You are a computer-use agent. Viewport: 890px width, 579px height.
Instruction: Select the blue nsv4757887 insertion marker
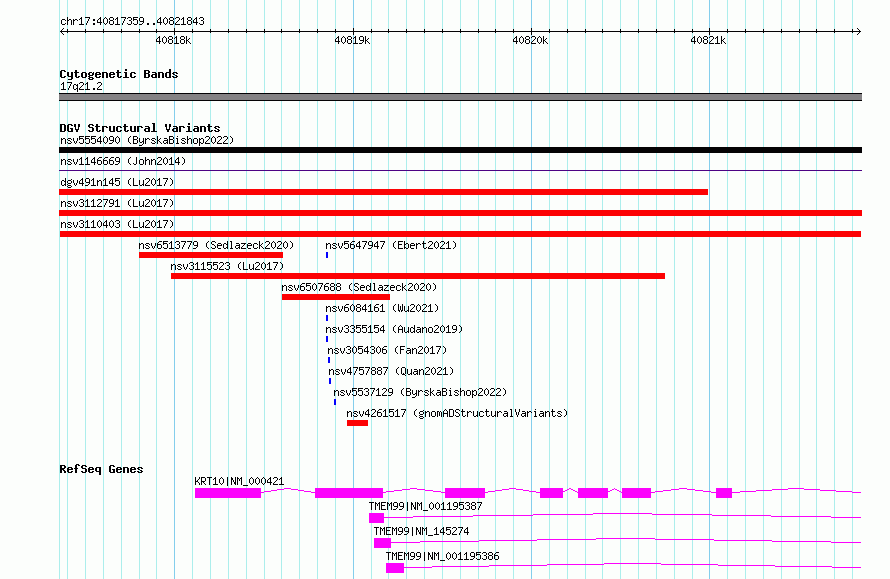point(330,381)
